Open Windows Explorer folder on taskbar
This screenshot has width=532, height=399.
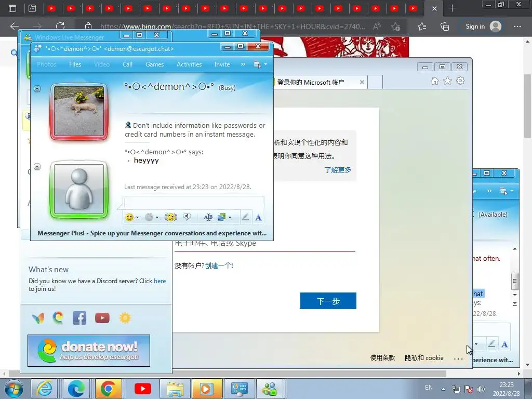click(x=175, y=389)
